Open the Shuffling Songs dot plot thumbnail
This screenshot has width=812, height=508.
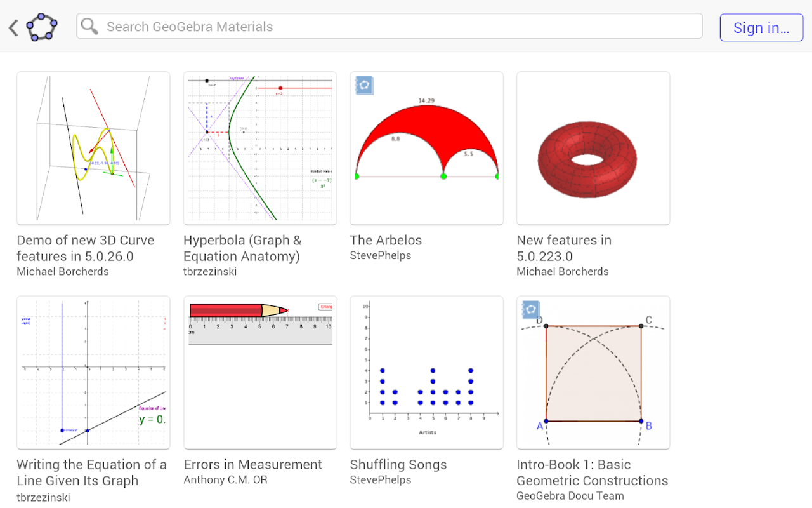pos(426,372)
